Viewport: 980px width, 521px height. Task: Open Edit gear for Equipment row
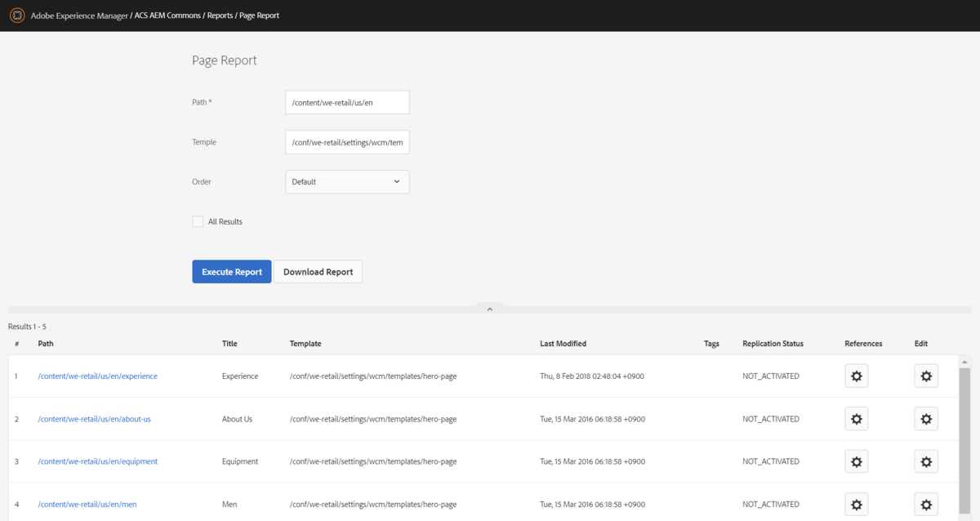tap(926, 461)
